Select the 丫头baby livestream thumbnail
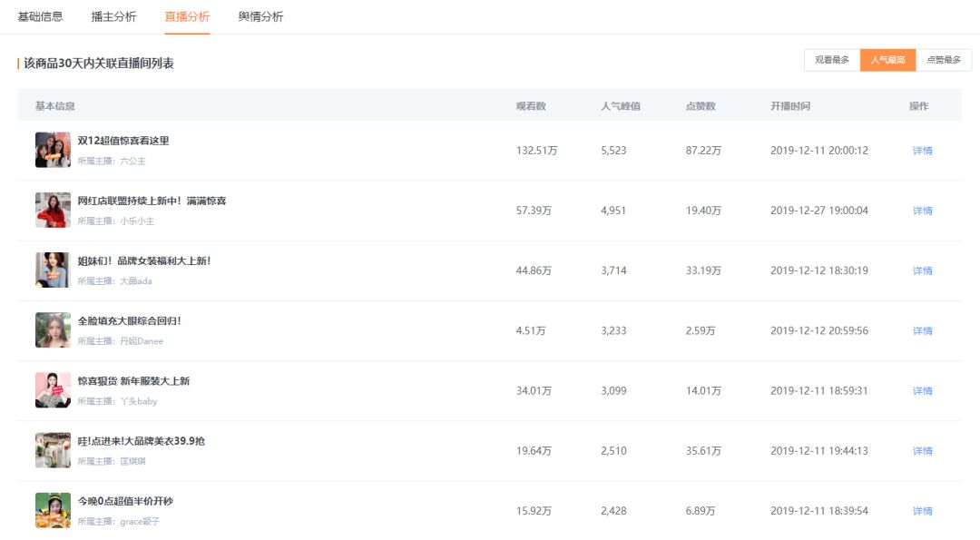 tap(53, 390)
